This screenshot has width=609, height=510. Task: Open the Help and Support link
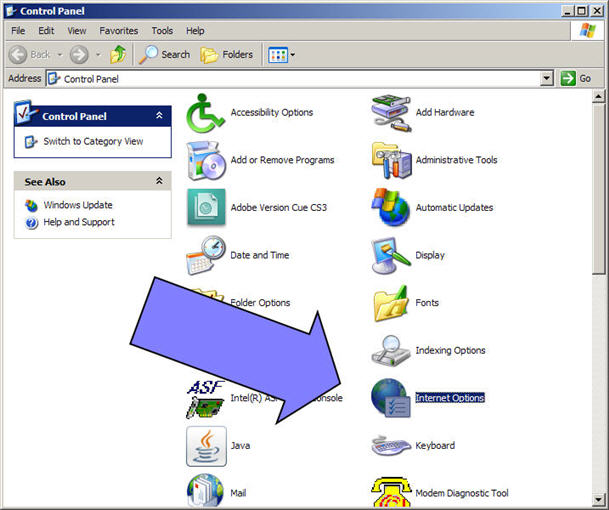click(x=79, y=222)
